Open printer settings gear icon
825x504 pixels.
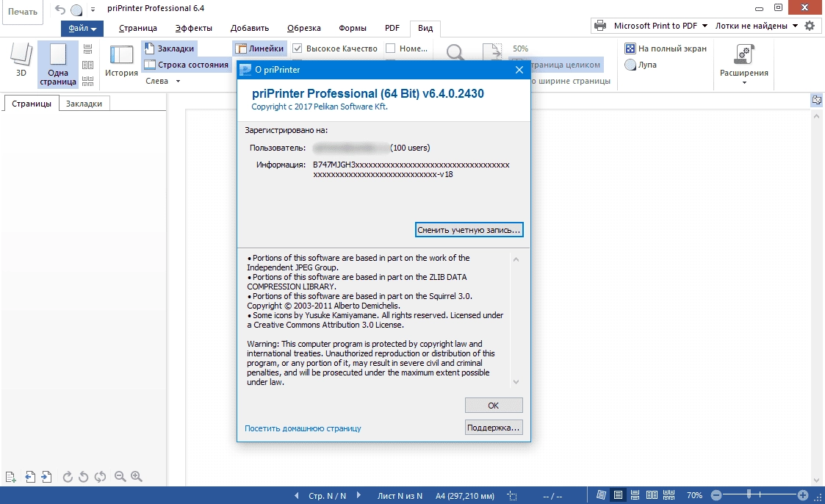810,26
